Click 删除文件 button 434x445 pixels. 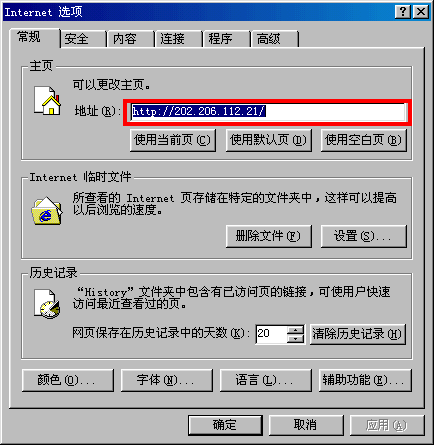click(269, 236)
